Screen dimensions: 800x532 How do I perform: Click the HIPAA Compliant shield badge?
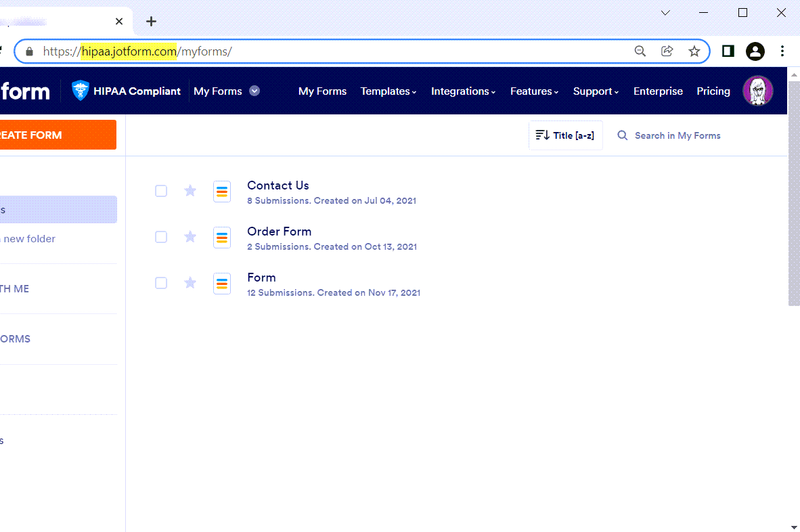tap(81, 91)
